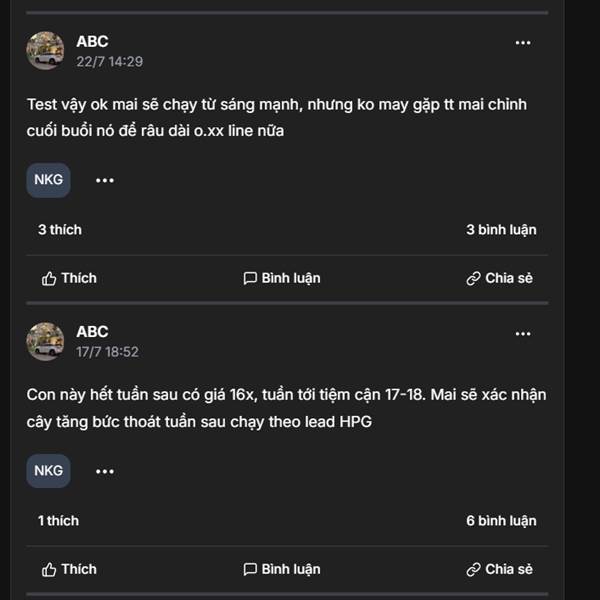Viewport: 600px width, 600px height.
Task: Click the thumbs-up icon on the 17/7 post
Action: [49, 569]
